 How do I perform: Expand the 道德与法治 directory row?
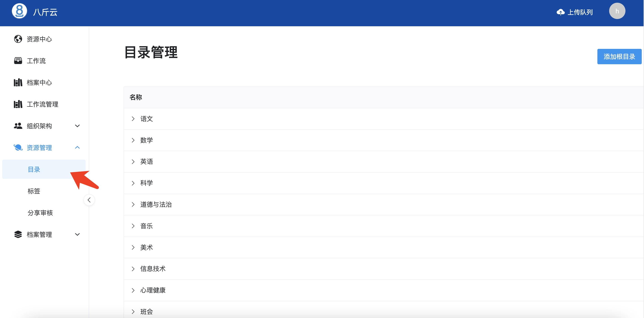pos(133,205)
